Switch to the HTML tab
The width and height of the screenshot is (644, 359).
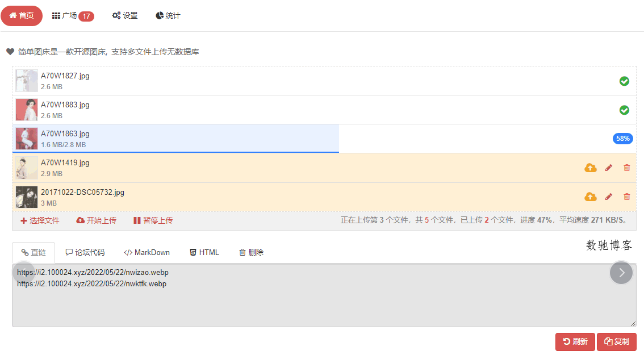pyautogui.click(x=204, y=252)
